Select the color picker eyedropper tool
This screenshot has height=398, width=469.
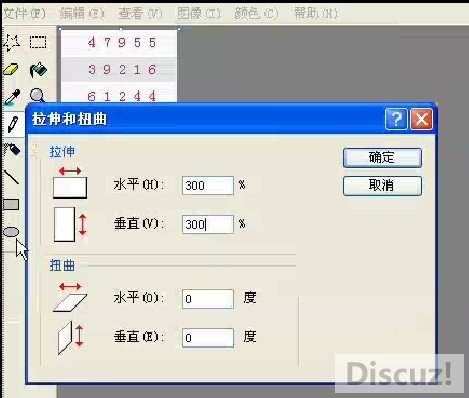(12, 97)
